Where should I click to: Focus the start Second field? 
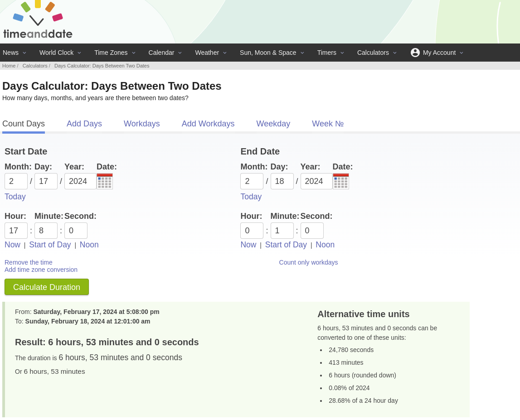(76, 231)
